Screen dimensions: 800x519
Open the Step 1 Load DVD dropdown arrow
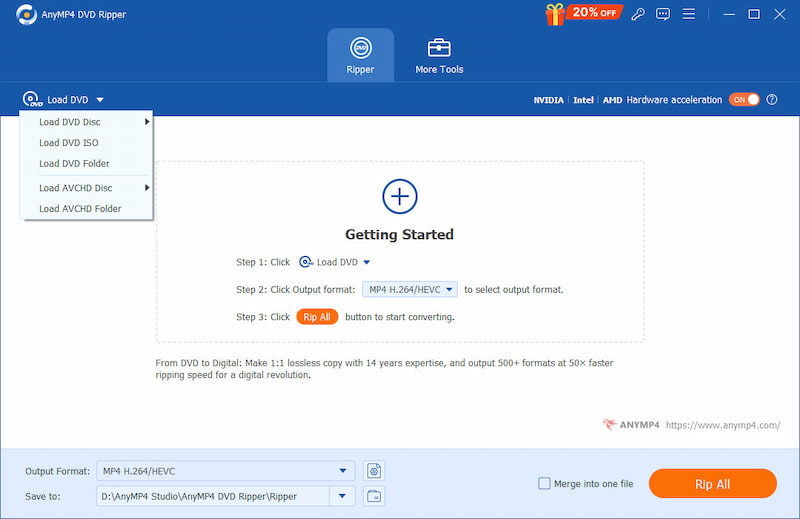pyautogui.click(x=366, y=262)
